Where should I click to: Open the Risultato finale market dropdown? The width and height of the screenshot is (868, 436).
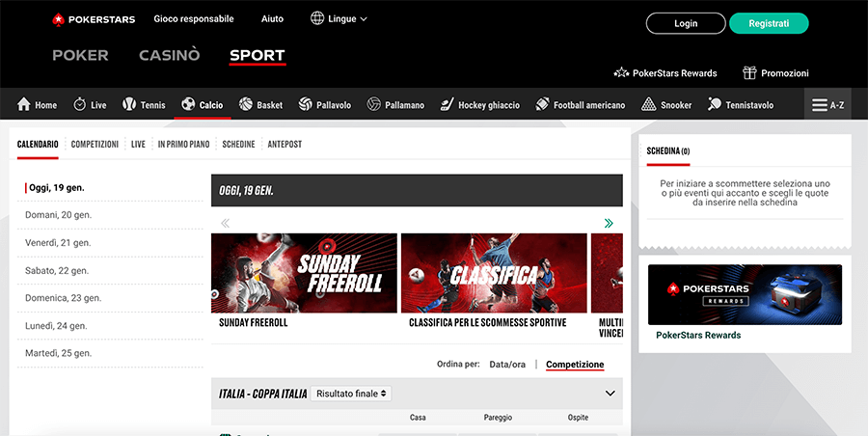pyautogui.click(x=351, y=394)
